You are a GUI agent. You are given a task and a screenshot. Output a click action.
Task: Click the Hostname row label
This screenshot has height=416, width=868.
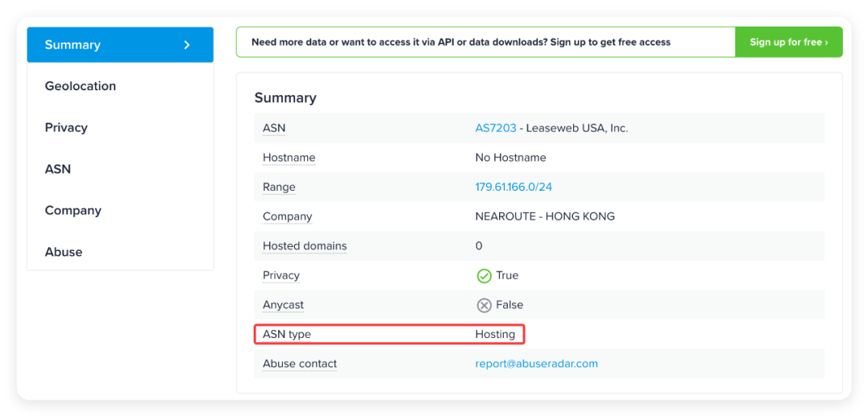tap(289, 158)
